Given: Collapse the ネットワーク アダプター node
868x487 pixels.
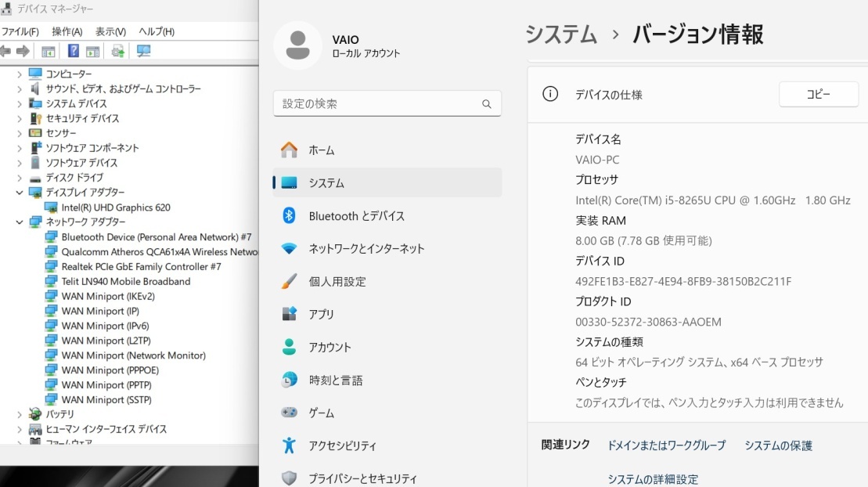Looking at the screenshot, I should (20, 222).
